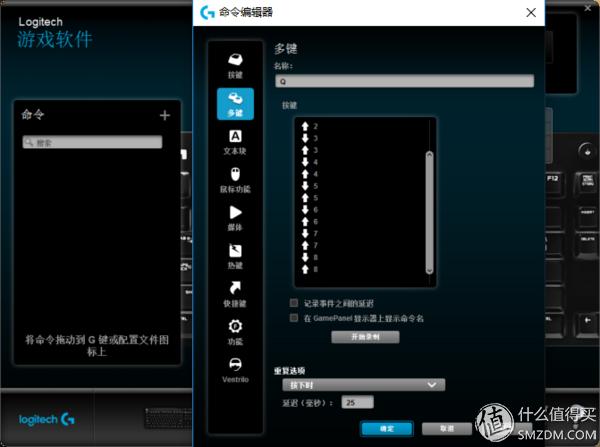Open the 快捷键 shortcut category
The height and width of the screenshot is (447, 600).
[235, 294]
